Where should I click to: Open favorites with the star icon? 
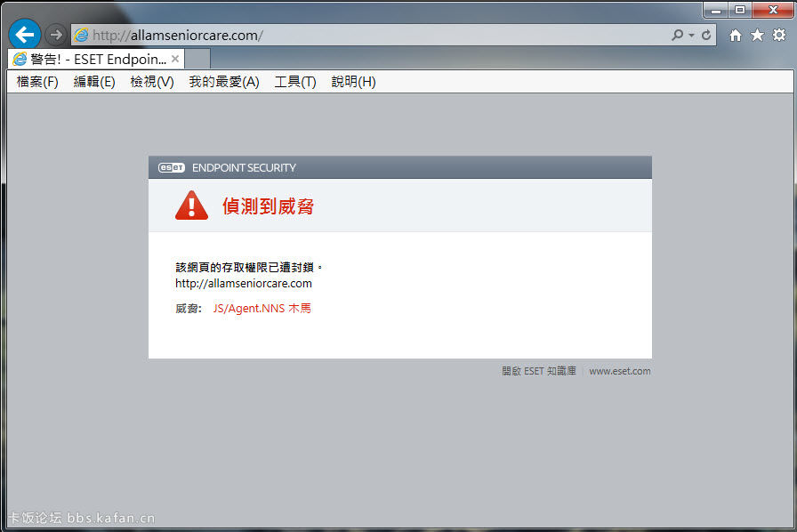[757, 35]
